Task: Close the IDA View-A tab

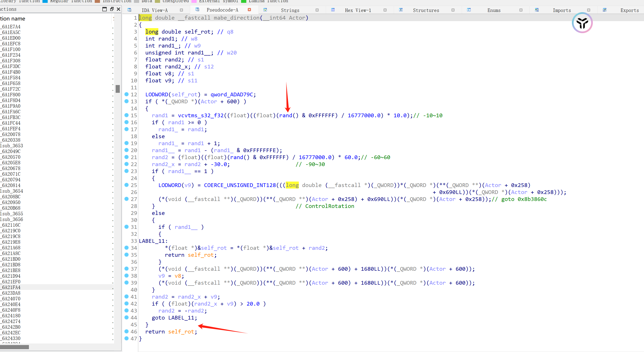Action: 181,10
